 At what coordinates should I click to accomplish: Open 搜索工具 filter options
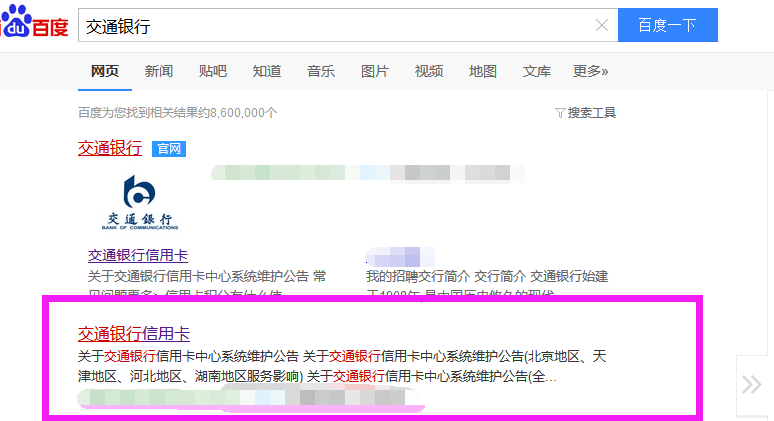(x=586, y=113)
